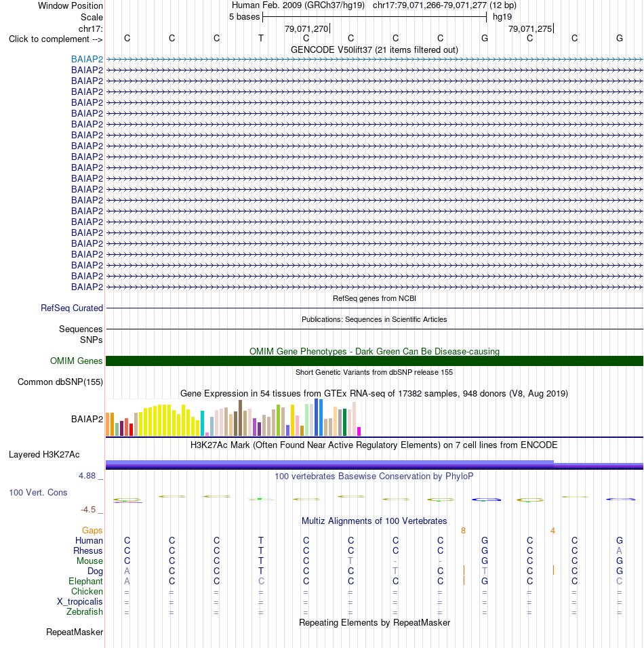Select the 'Mouse' species alignment label
644x648 pixels.
click(x=89, y=561)
